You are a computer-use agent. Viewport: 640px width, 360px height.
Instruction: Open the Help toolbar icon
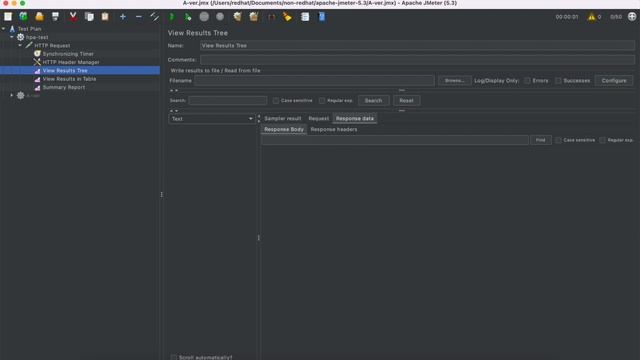coord(322,17)
